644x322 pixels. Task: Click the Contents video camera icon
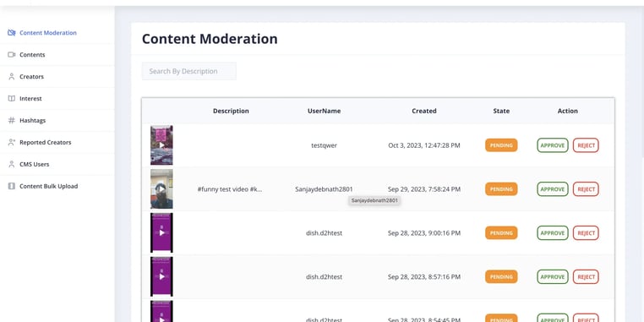coord(12,55)
